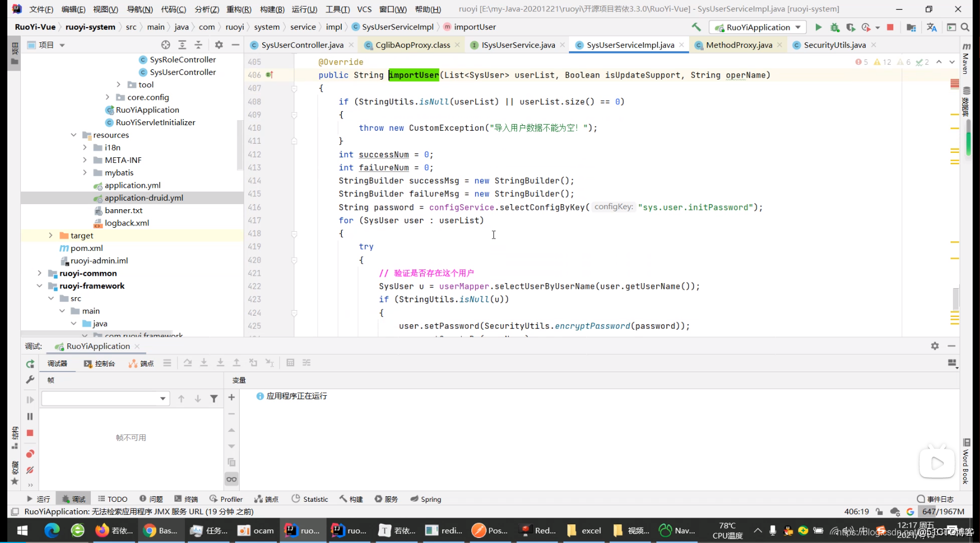Build the project with the hammer icon
Screen dimensions: 980x543
696,27
